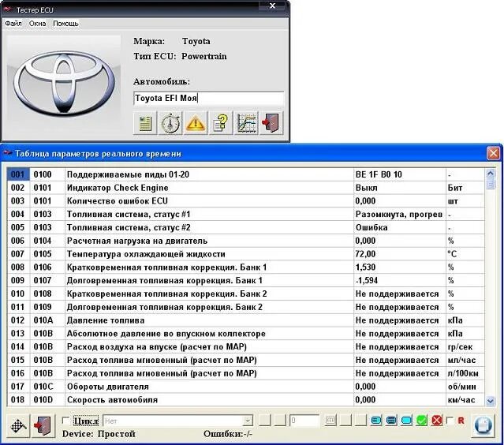Select row Долговременная топливная коррекция. Банк 1
Viewport: 504px width, 445px height.
pos(245,280)
